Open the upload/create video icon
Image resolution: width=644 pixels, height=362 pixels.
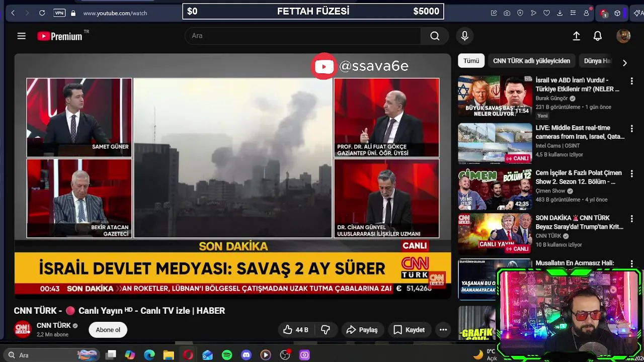point(577,36)
